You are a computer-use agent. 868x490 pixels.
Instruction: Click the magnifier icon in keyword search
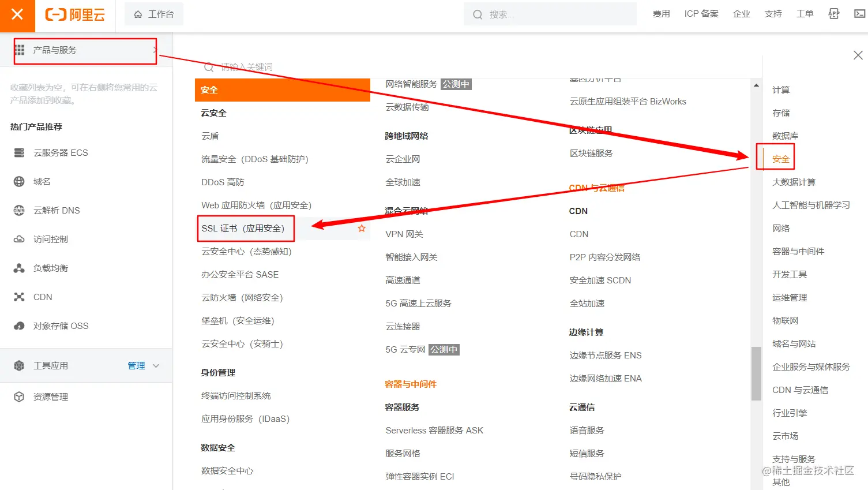[x=209, y=67]
